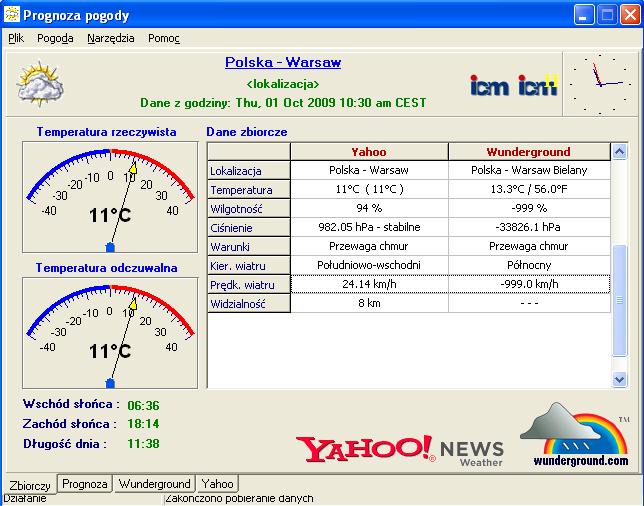Click the wunderground.com rainbow logo
This screenshot has height=506, width=644.
tap(575, 435)
